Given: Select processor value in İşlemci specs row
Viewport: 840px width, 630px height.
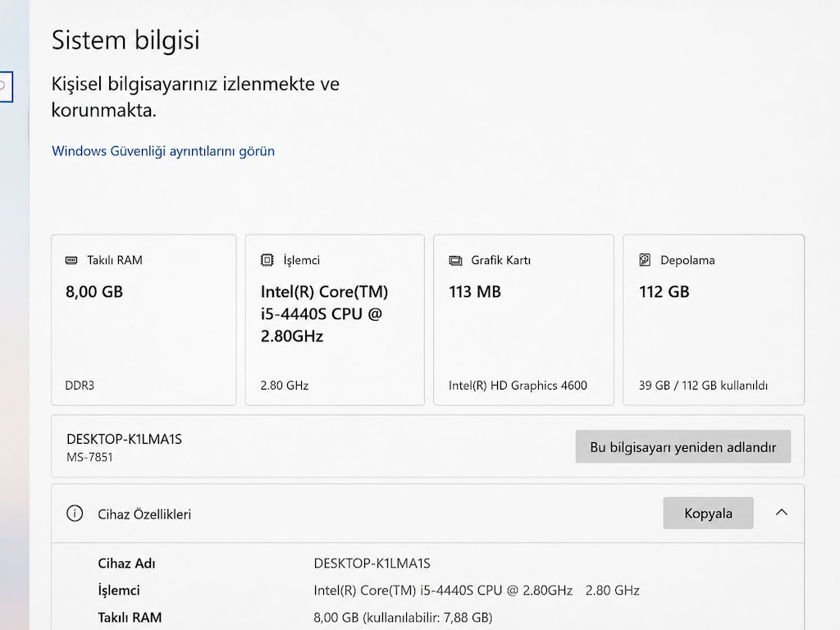Looking at the screenshot, I should click(x=477, y=591).
